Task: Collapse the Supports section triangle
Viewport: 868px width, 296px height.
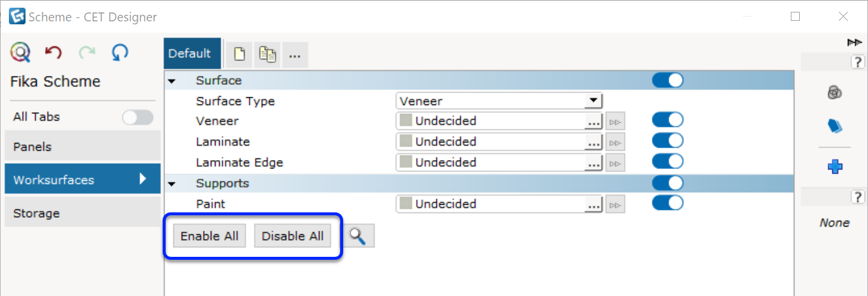Action: (x=172, y=184)
